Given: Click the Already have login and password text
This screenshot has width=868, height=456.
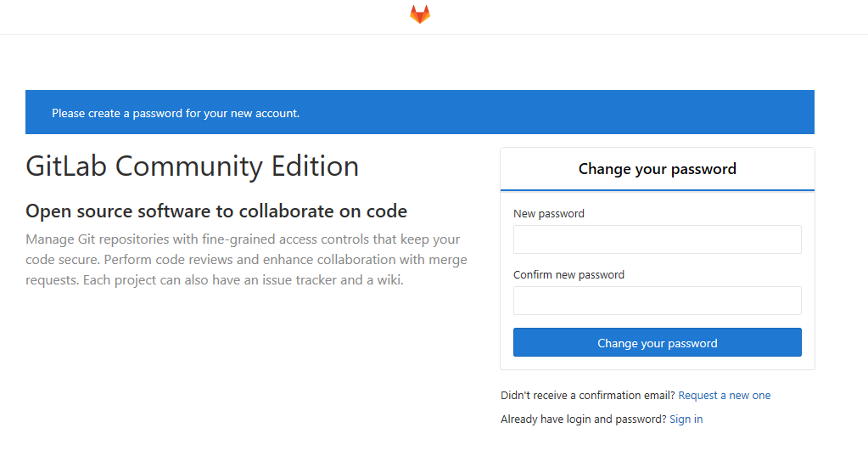Looking at the screenshot, I should (583, 419).
